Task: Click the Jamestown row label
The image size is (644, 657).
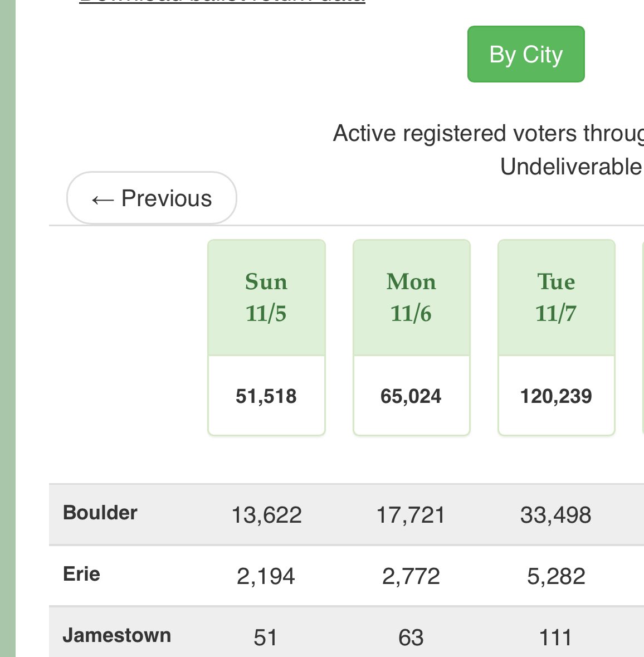Action: [x=117, y=635]
